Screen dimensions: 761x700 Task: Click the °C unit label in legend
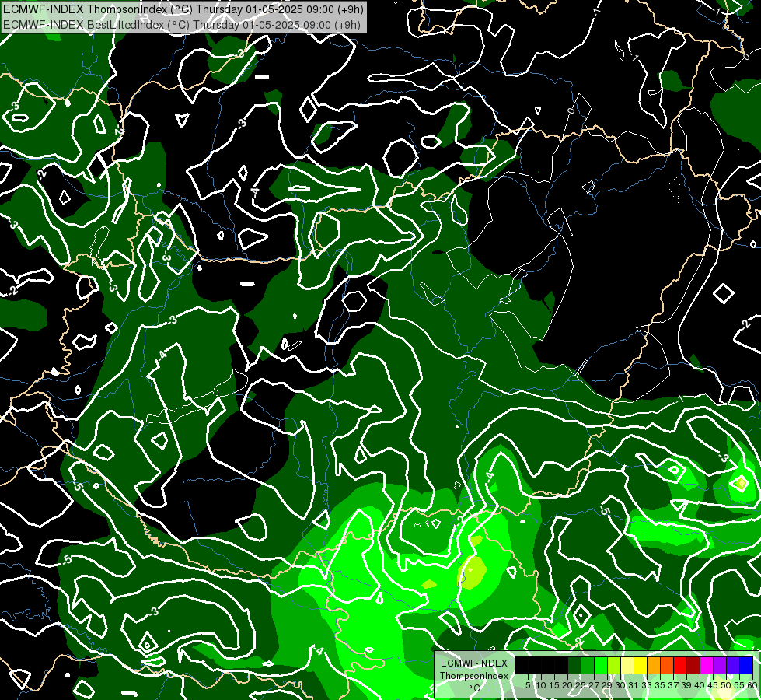(474, 688)
